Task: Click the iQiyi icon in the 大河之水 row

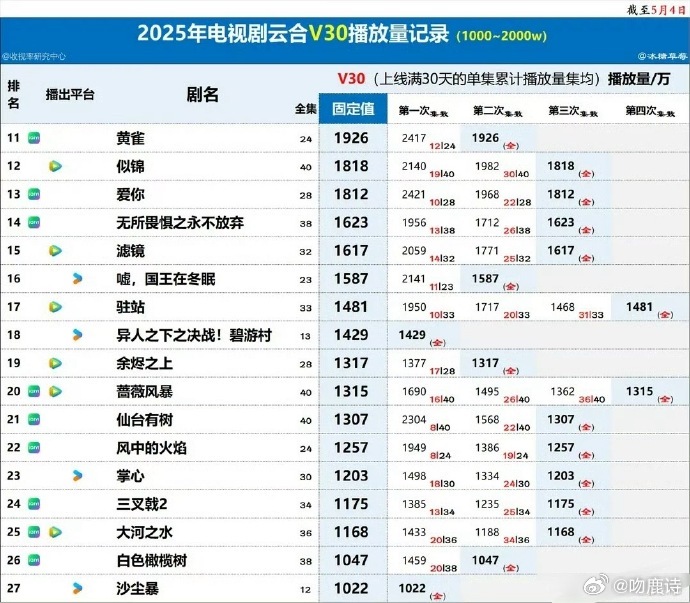Action: pos(34,532)
